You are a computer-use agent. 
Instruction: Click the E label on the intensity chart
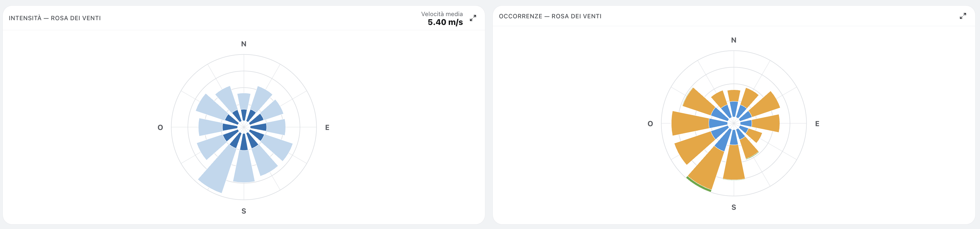(327, 127)
